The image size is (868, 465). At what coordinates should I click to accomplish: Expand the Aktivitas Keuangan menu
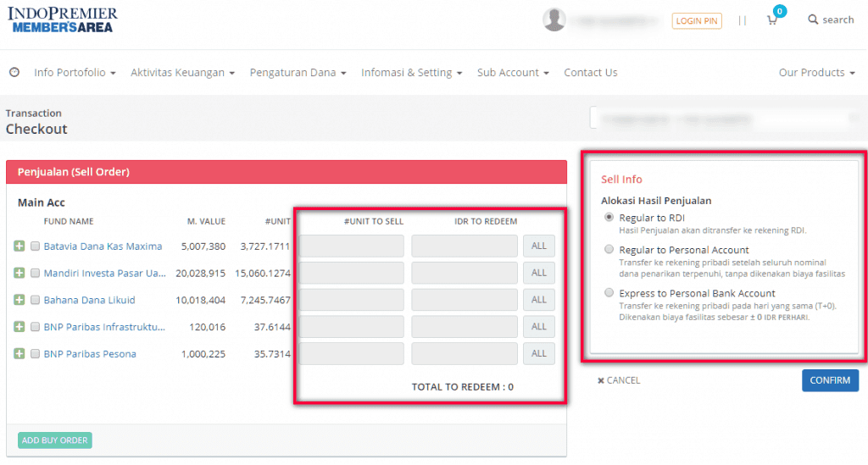click(x=182, y=73)
